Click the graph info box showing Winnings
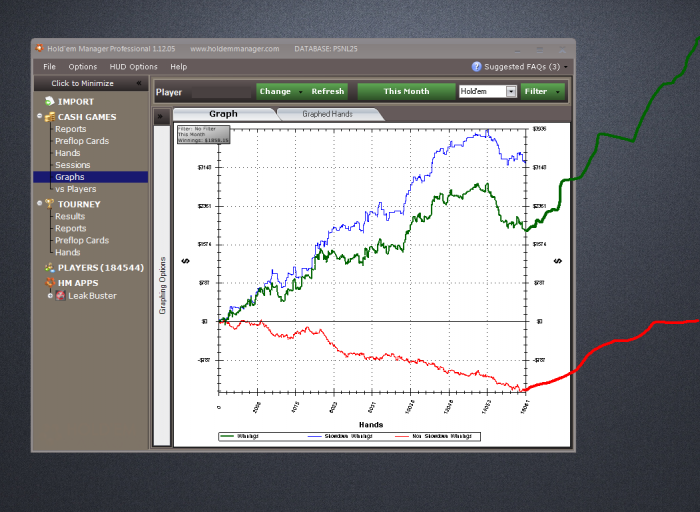Image resolution: width=700 pixels, height=512 pixels. coord(204,134)
